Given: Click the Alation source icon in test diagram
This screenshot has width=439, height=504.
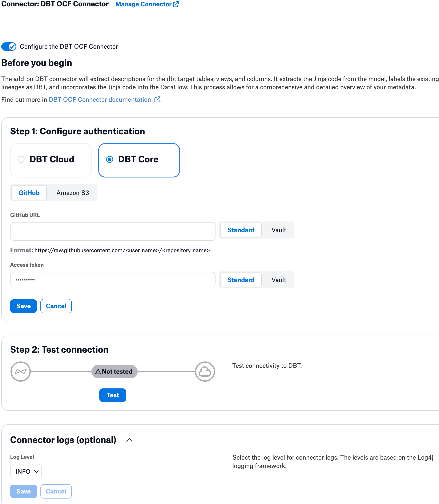Looking at the screenshot, I should pos(21,371).
